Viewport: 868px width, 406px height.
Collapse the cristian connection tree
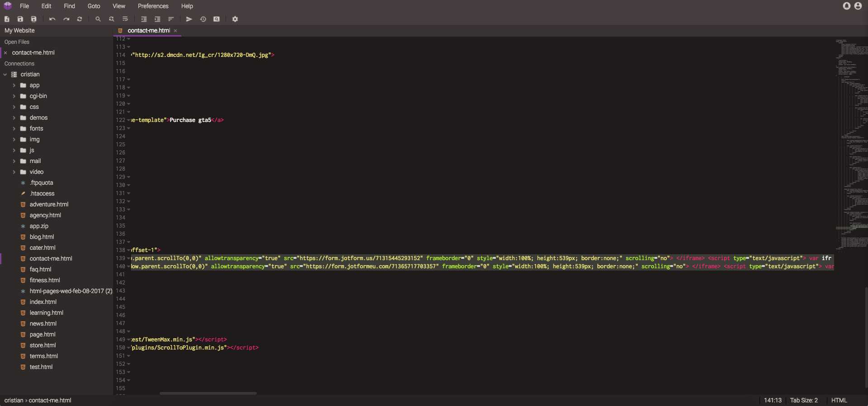pos(5,75)
